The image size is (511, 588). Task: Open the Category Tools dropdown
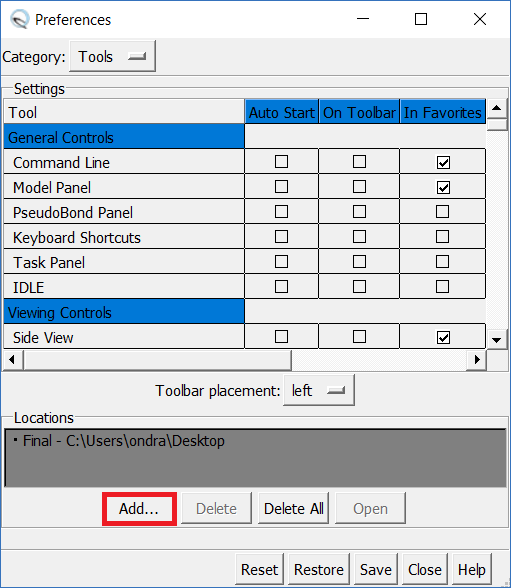(x=112, y=57)
